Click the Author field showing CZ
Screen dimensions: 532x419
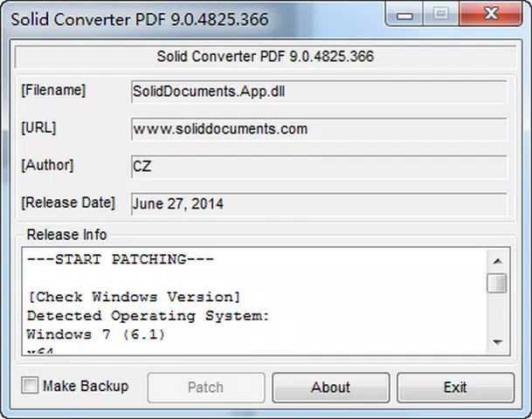(x=319, y=167)
